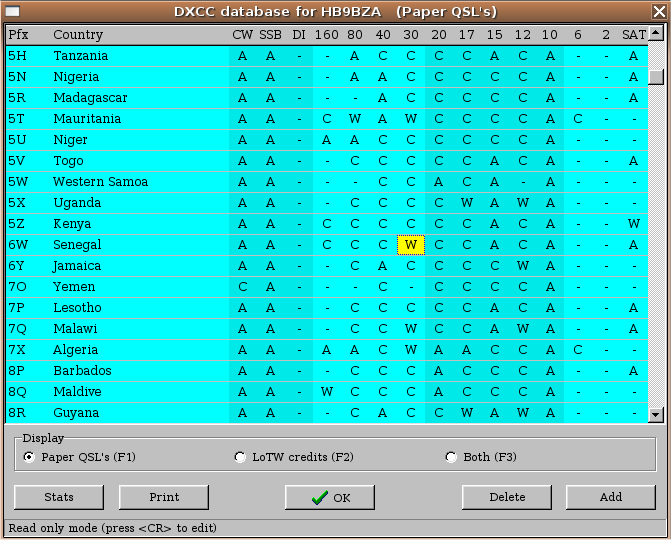
Task: Click Kenya's SAT column W cell
Action: coord(634,223)
